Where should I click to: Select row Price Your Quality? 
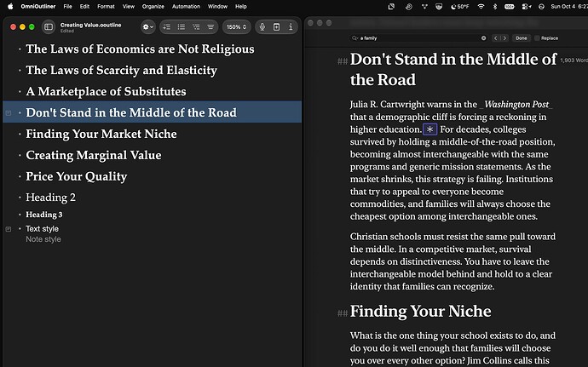click(x=152, y=176)
